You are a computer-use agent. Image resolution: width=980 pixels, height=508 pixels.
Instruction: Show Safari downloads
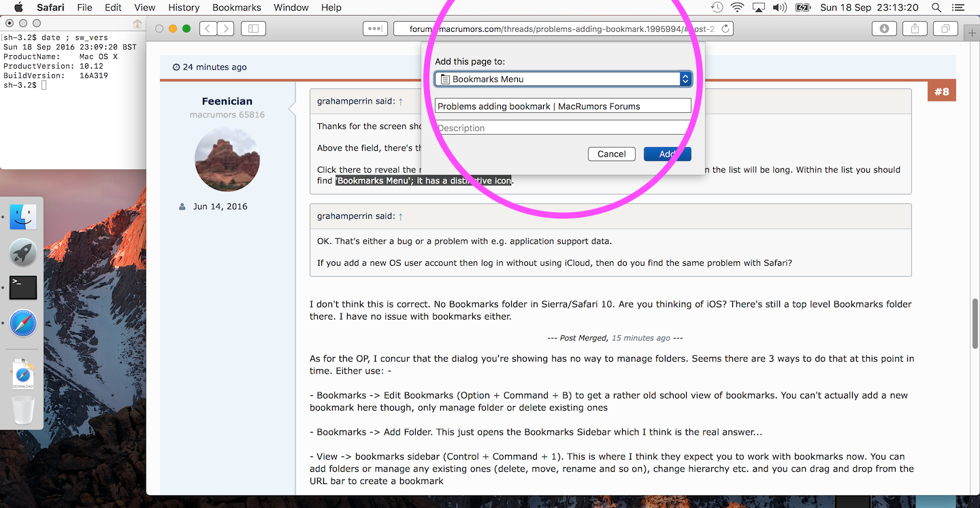(884, 29)
